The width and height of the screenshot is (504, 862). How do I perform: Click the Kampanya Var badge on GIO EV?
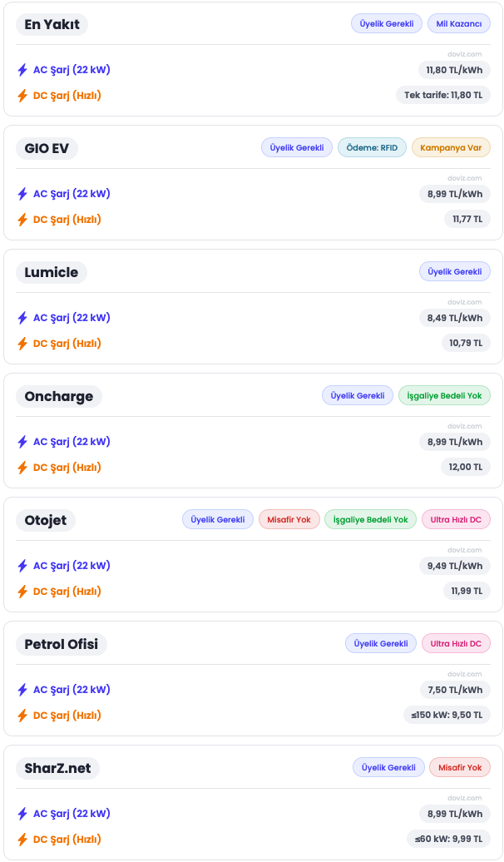[x=451, y=148]
